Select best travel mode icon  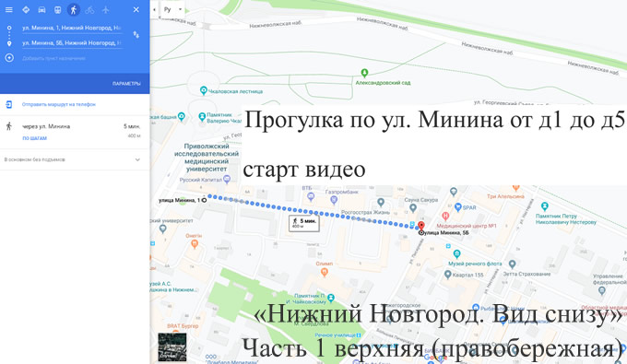pyautogui.click(x=26, y=9)
